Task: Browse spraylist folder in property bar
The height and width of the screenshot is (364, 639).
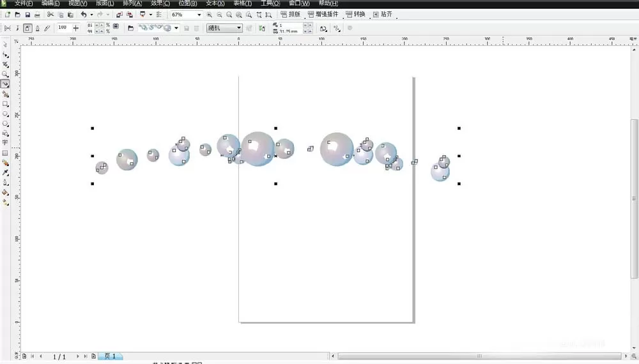Action: 130,28
